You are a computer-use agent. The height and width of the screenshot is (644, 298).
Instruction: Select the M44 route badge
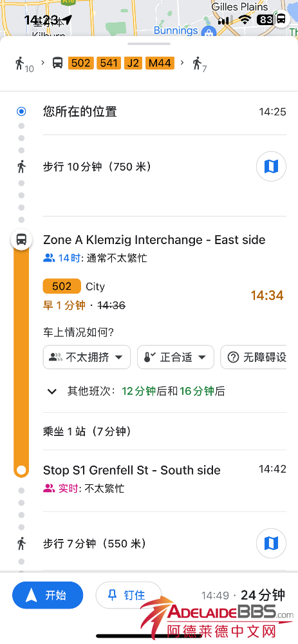pos(160,63)
